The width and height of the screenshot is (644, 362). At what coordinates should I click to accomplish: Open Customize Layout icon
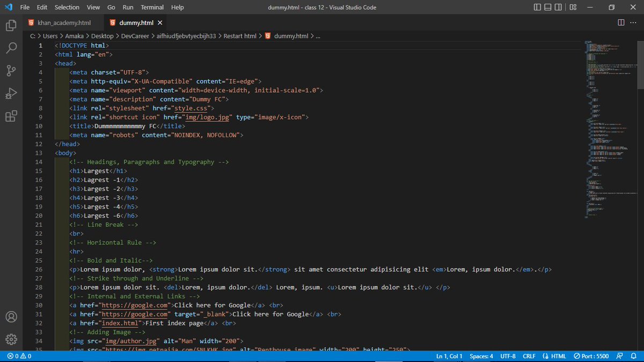coord(573,8)
